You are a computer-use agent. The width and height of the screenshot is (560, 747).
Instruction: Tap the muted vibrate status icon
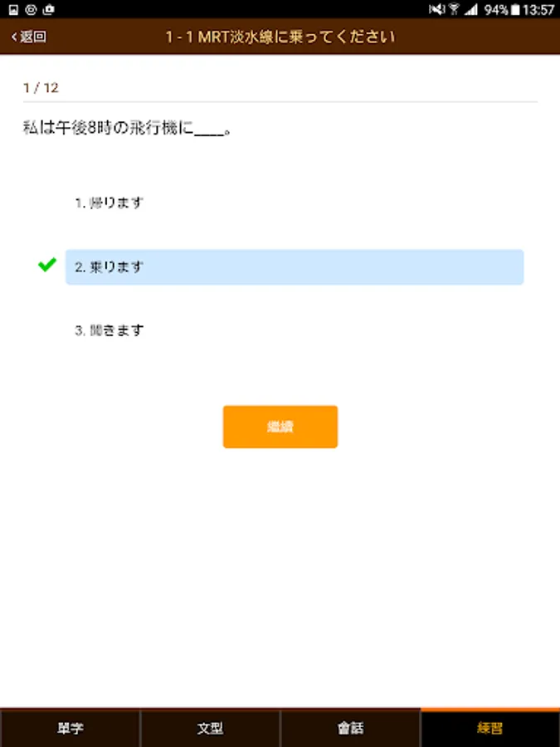tap(436, 9)
